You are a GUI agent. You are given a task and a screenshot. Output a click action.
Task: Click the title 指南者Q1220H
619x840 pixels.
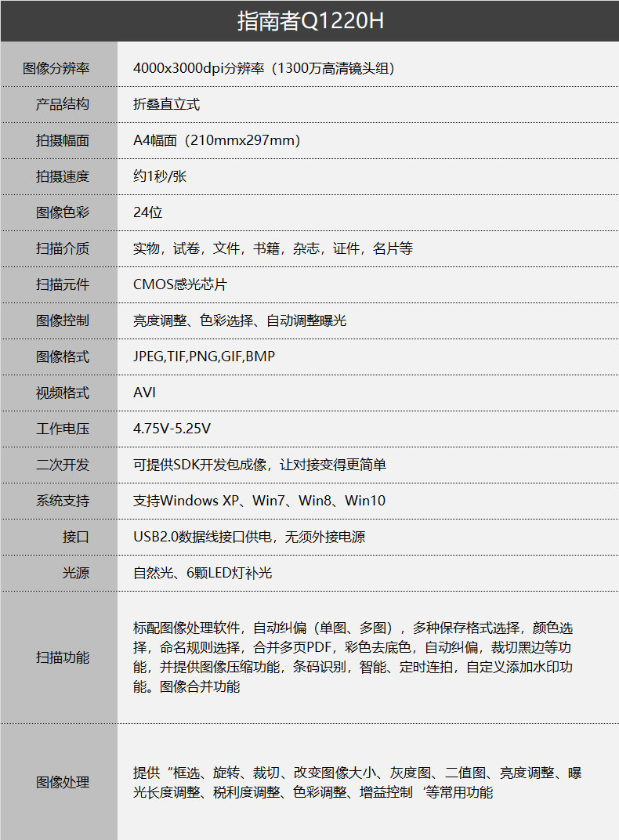click(x=310, y=21)
